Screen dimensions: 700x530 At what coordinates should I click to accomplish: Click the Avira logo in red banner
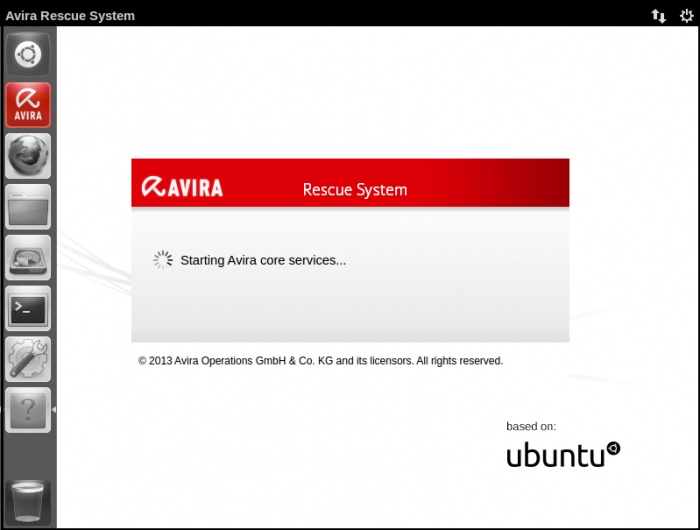tap(182, 187)
